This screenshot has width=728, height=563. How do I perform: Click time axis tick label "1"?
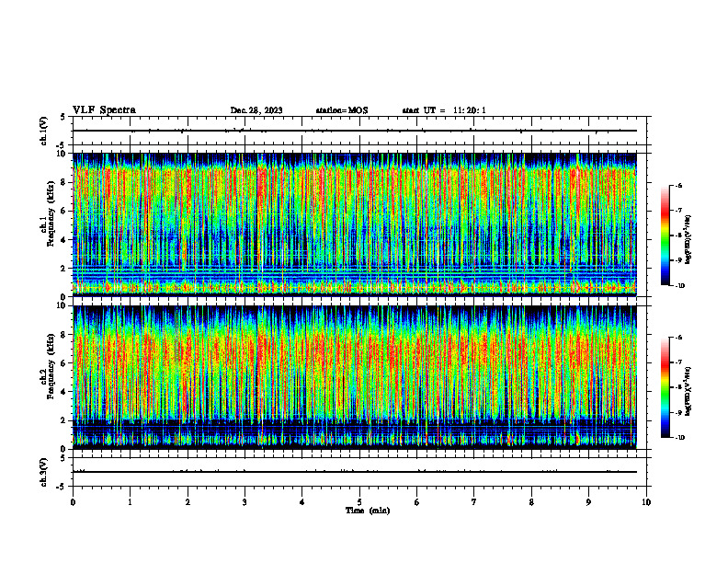pos(130,502)
